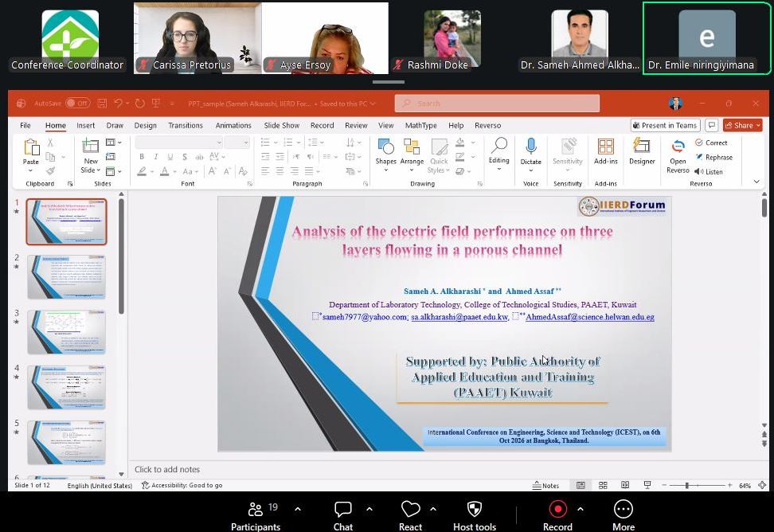Image resolution: width=774 pixels, height=532 pixels.
Task: Select slide 3 thumbnail
Action: point(66,331)
